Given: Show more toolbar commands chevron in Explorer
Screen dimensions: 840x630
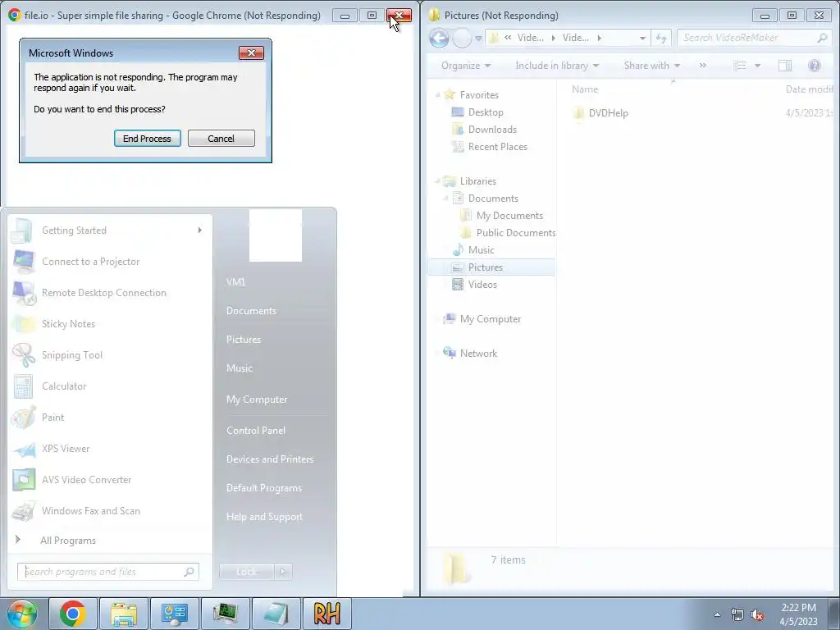Looking at the screenshot, I should [x=703, y=66].
